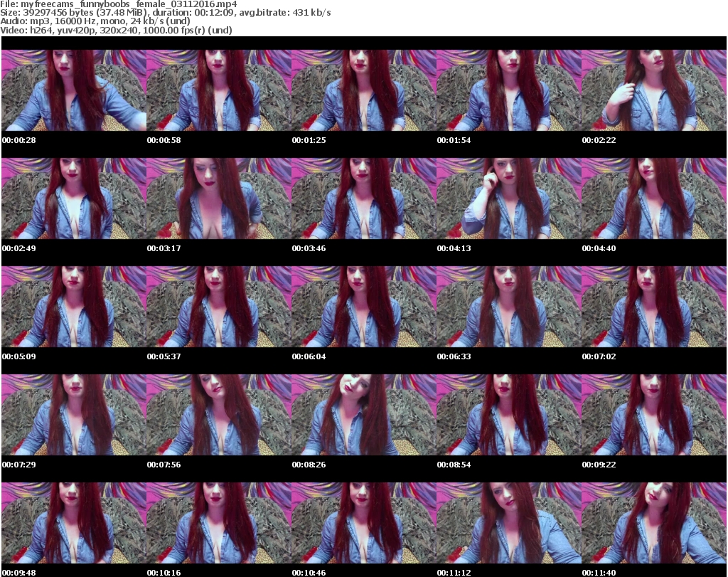Click the 00:03:17 timestamp label
The image size is (728, 577).
164,248
